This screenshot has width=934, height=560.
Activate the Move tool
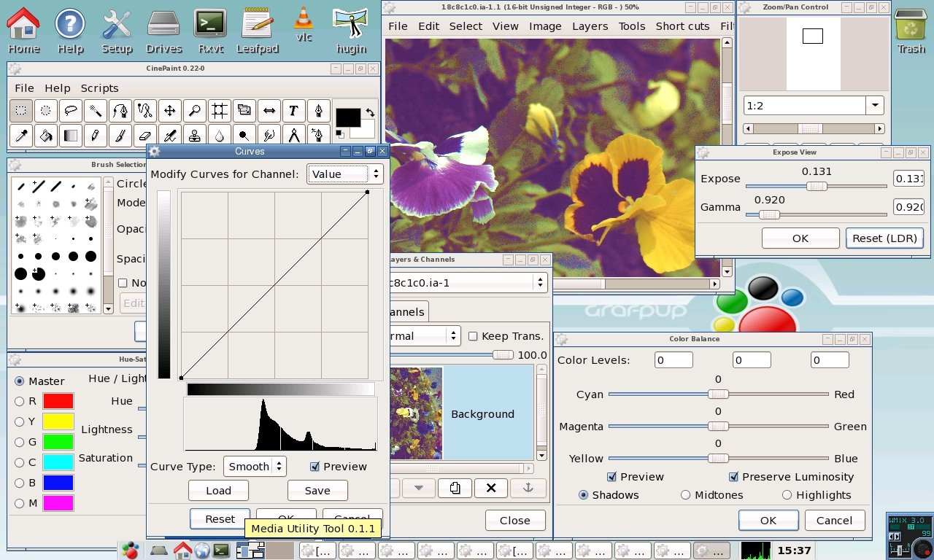click(x=169, y=111)
